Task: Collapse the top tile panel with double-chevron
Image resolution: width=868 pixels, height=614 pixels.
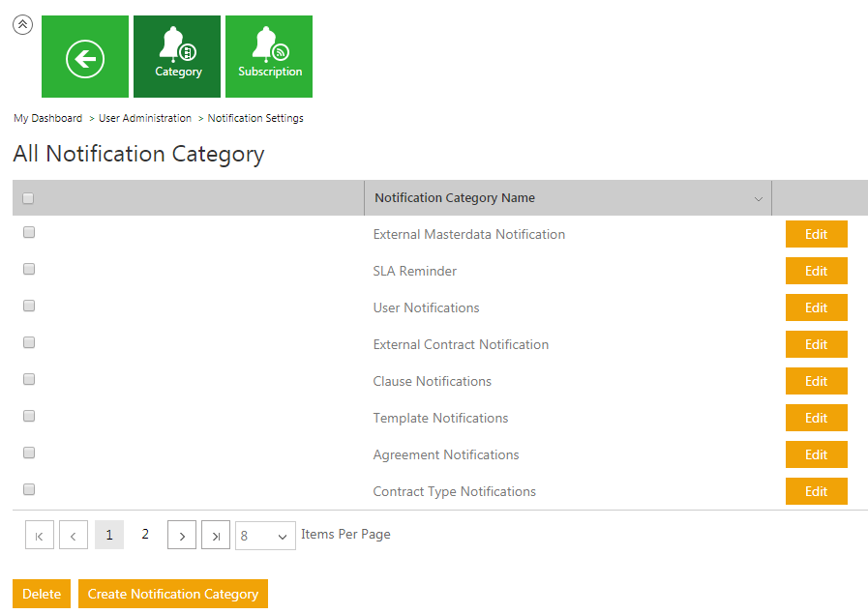Action: pyautogui.click(x=23, y=25)
